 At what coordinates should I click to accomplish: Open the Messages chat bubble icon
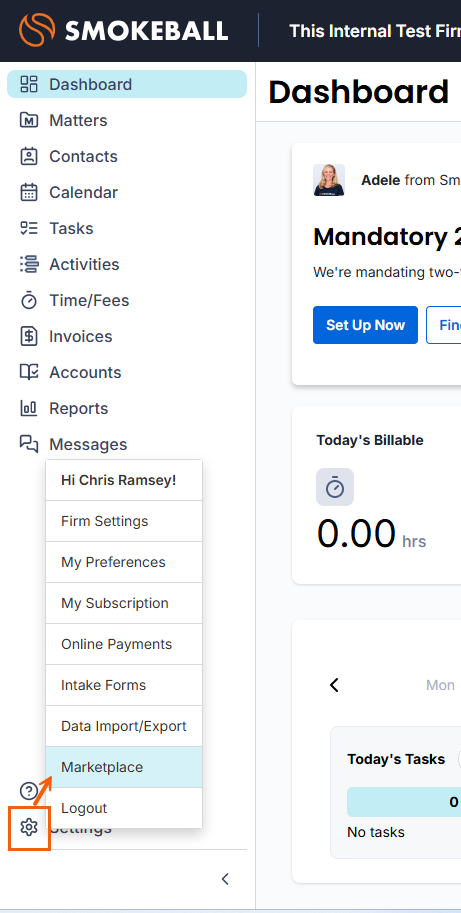pyautogui.click(x=29, y=444)
